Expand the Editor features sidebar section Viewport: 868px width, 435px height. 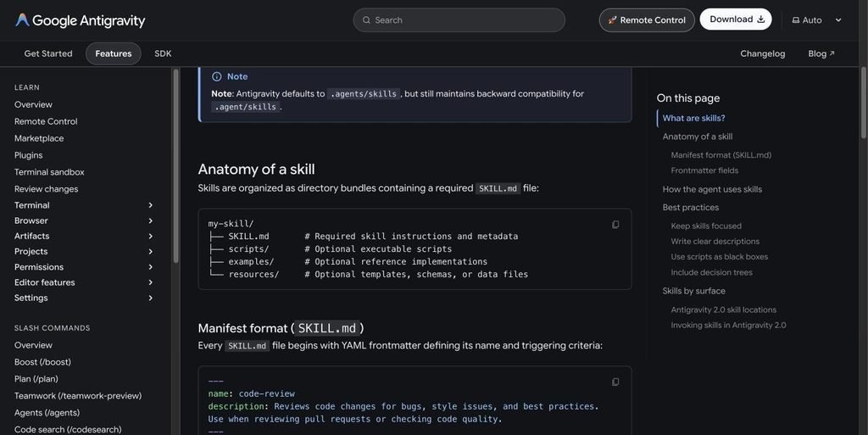click(150, 283)
